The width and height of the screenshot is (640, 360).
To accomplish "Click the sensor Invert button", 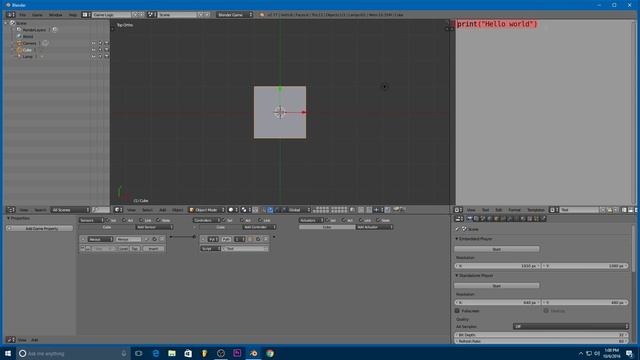I will (153, 248).
